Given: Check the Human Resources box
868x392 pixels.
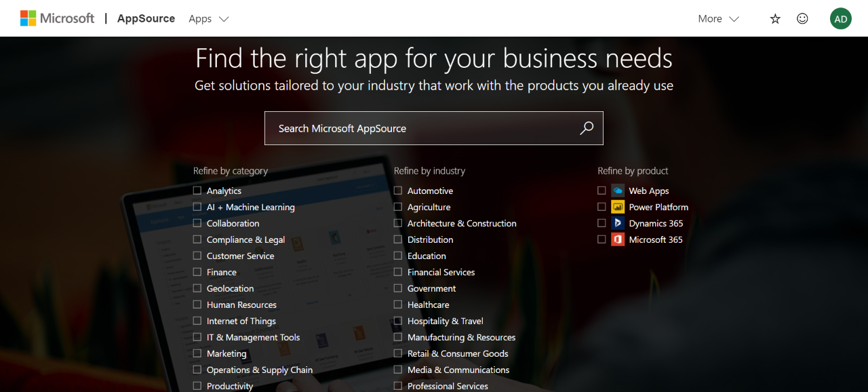Looking at the screenshot, I should [197, 305].
